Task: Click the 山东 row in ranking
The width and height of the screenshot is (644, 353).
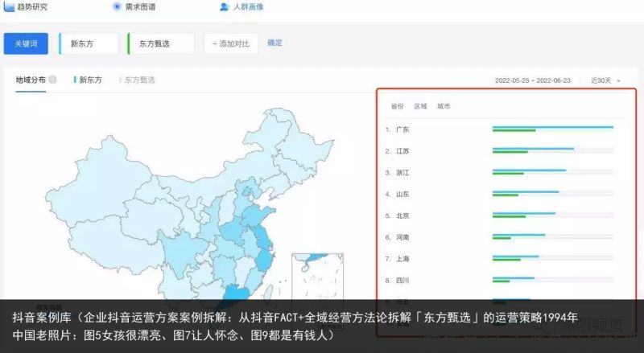Action: coord(499,194)
